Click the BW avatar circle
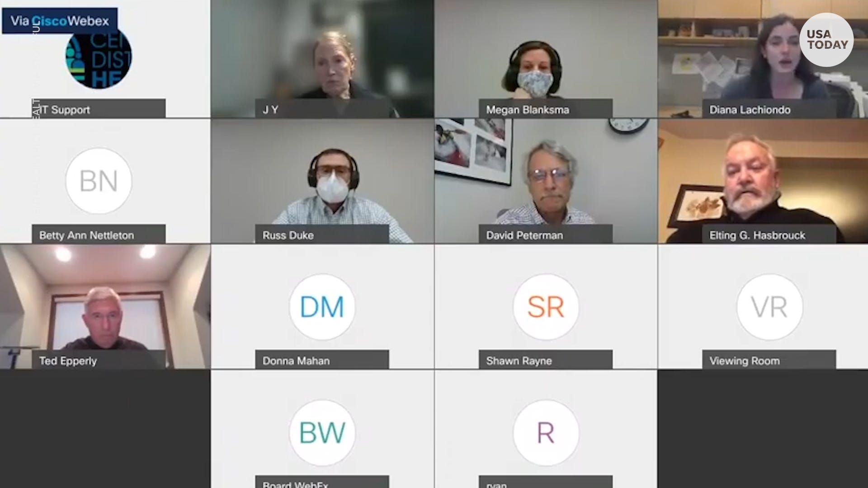This screenshot has height=488, width=868. click(x=322, y=432)
